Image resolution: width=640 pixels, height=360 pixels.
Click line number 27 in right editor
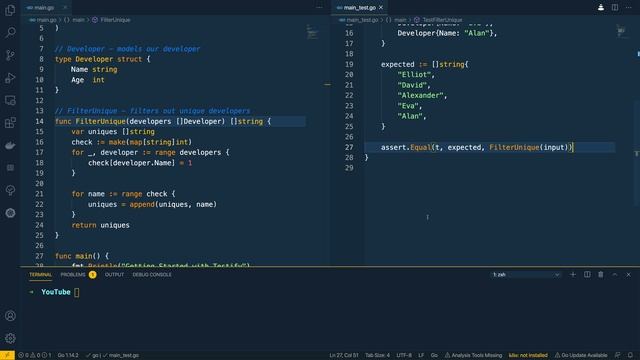(x=349, y=147)
